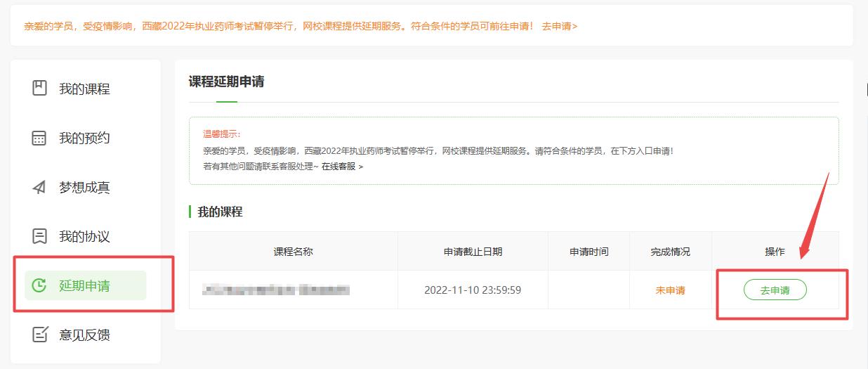Go to 梦想成真 text label in the sidebar
Image resolution: width=868 pixels, height=369 pixels.
coord(84,188)
